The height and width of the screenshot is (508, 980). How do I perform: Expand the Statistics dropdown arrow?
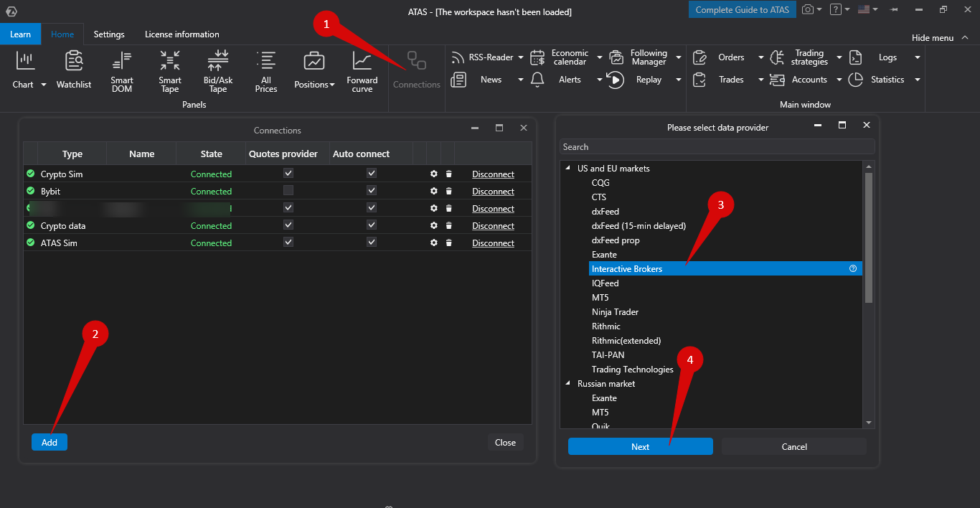coord(917,80)
